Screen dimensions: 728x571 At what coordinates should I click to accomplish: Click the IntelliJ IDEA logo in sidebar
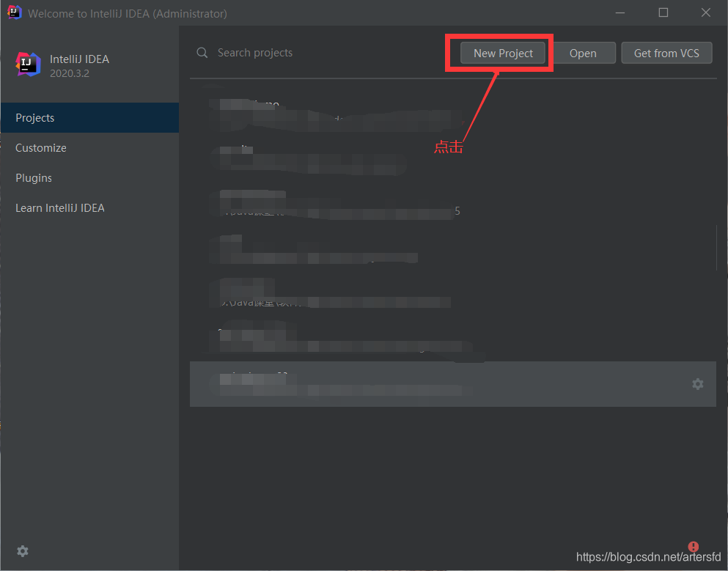coord(28,64)
